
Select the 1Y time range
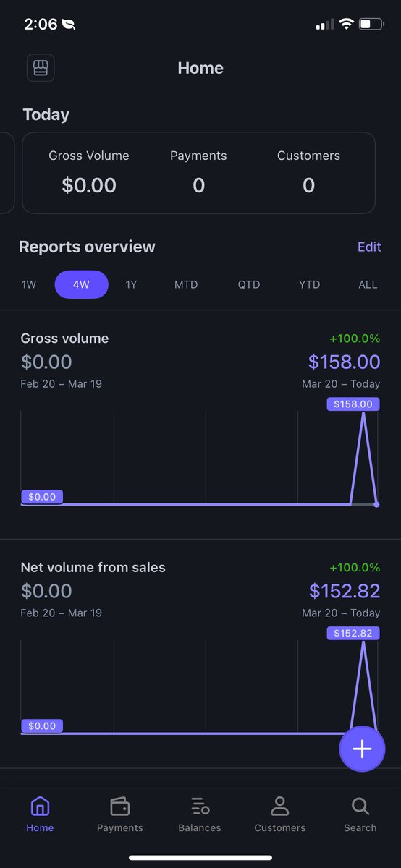pyautogui.click(x=131, y=284)
